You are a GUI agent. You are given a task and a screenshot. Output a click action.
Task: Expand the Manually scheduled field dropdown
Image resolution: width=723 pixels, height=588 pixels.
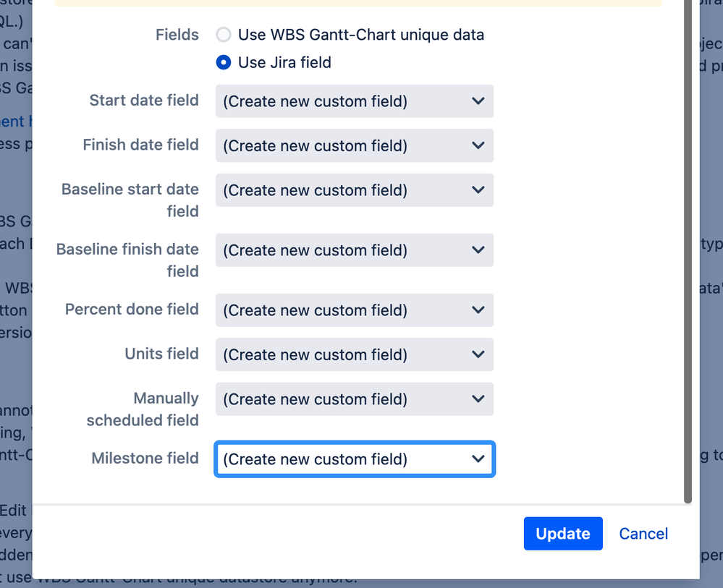coord(354,399)
